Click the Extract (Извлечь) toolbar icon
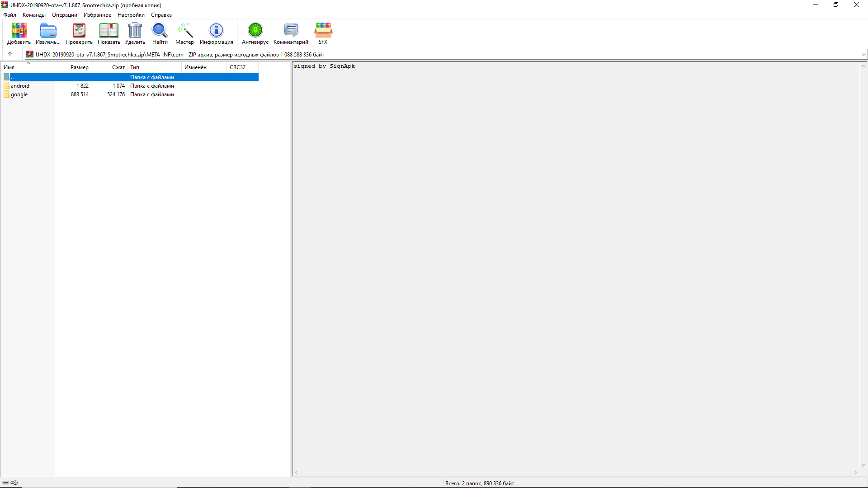Screen dimensions: 868x488 pos(48,34)
